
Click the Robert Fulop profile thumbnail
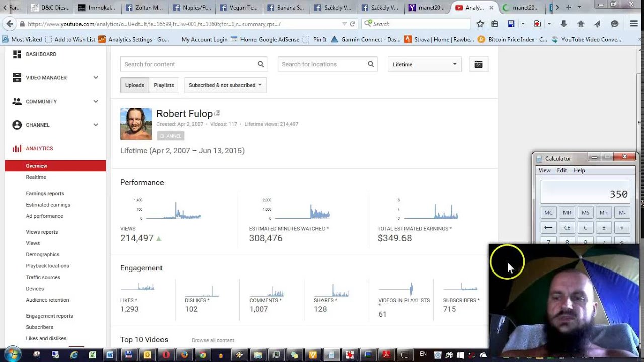click(x=136, y=124)
